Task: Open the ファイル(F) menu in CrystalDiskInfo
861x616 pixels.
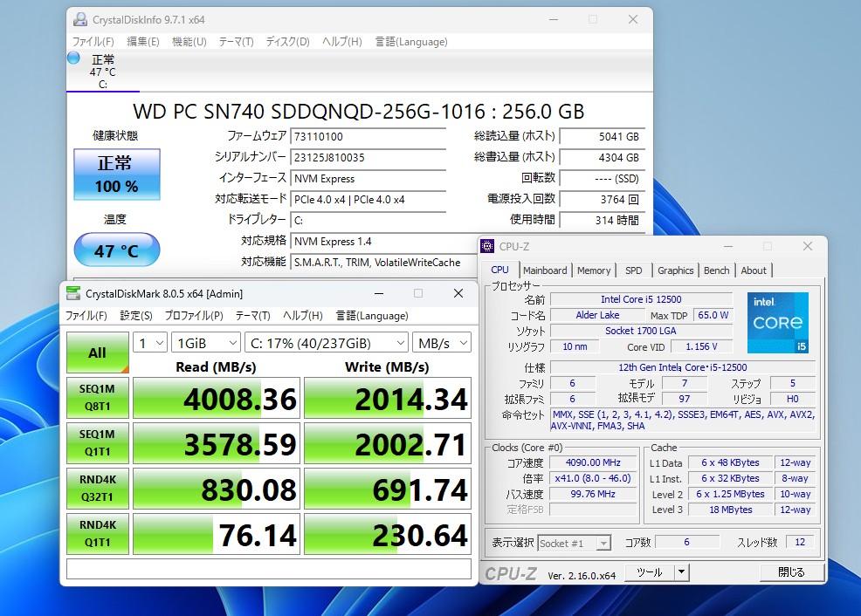Action: pos(93,42)
